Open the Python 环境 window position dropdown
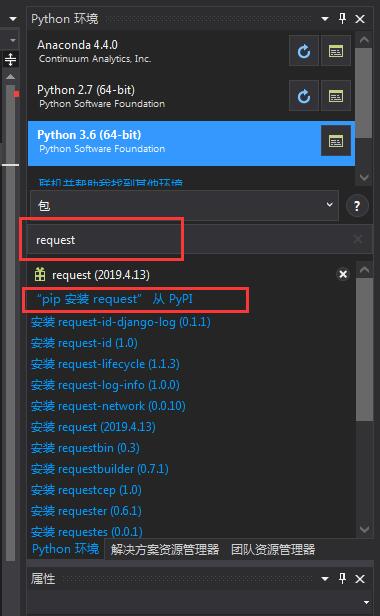The image size is (380, 616). [x=325, y=19]
